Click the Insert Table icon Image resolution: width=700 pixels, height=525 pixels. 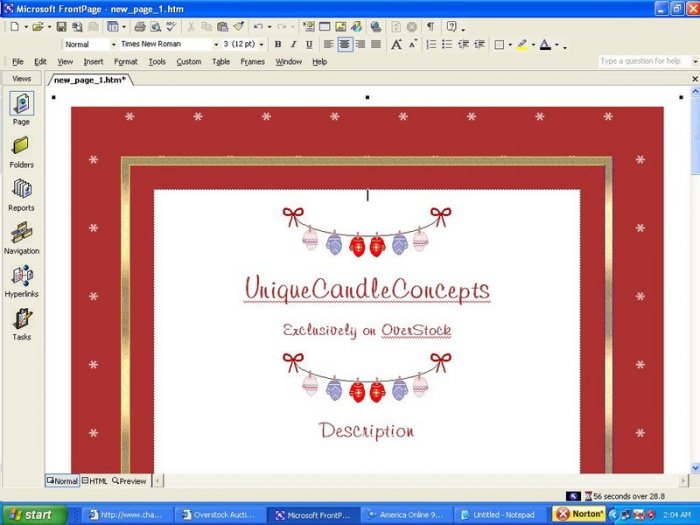[x=325, y=27]
